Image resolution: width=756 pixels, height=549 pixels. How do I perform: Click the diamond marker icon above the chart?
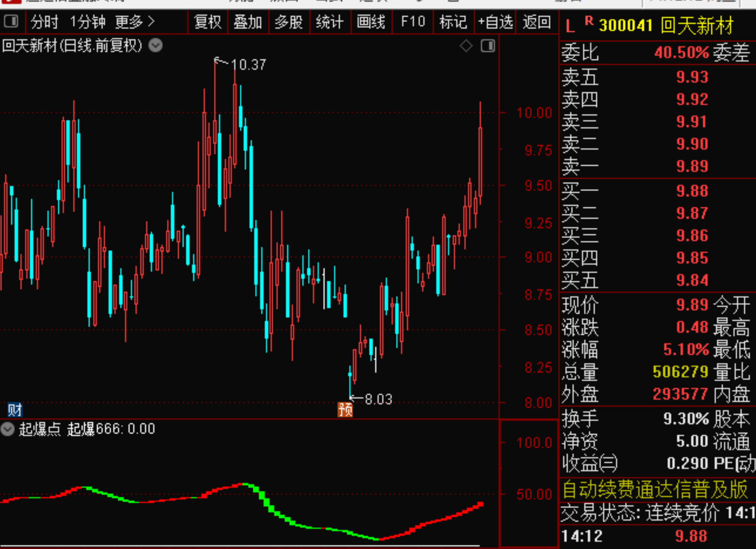465,46
